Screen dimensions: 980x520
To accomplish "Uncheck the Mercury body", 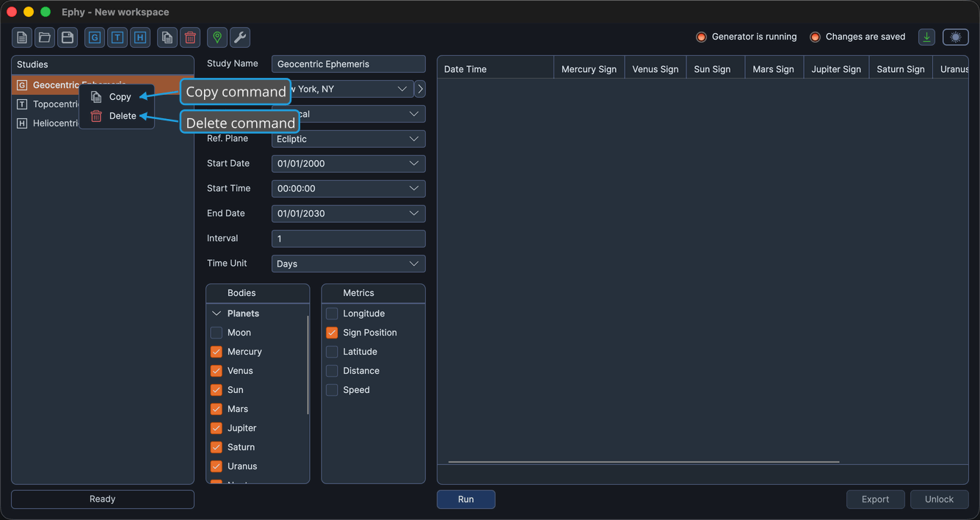I will [217, 352].
